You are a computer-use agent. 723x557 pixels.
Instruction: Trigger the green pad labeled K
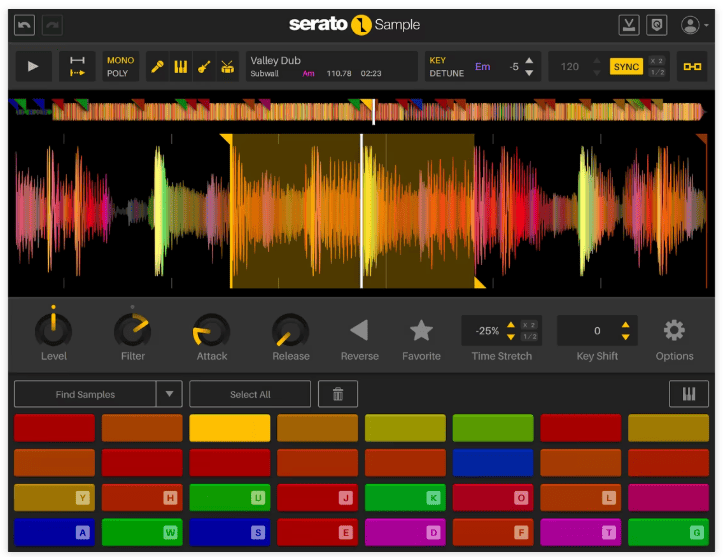(x=405, y=498)
